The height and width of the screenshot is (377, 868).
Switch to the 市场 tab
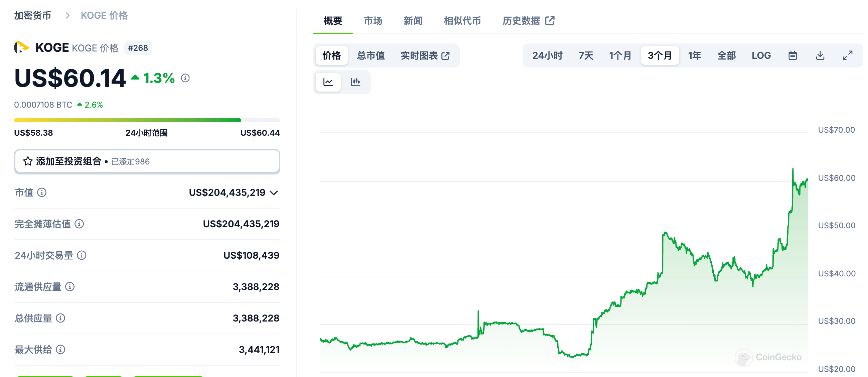tap(373, 21)
